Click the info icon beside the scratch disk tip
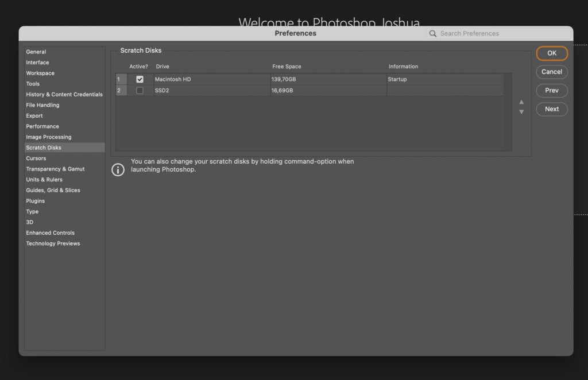Screen dimensions: 588x380 coord(118,169)
